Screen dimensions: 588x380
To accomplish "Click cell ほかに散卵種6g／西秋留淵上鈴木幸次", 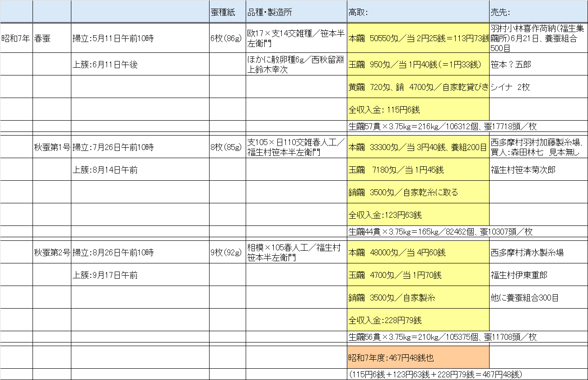I will 296,64.
